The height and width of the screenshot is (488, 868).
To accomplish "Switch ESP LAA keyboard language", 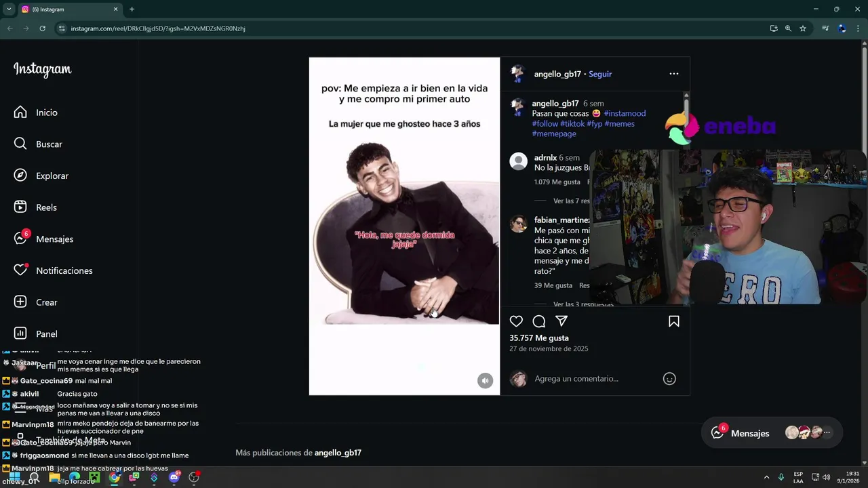I will 798,477.
